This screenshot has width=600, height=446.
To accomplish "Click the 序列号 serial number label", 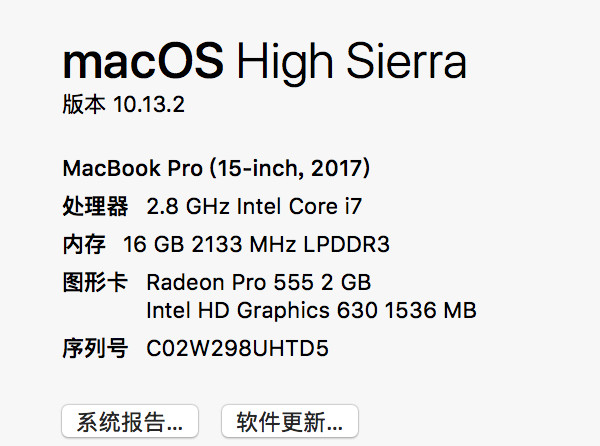I will pyautogui.click(x=95, y=349).
